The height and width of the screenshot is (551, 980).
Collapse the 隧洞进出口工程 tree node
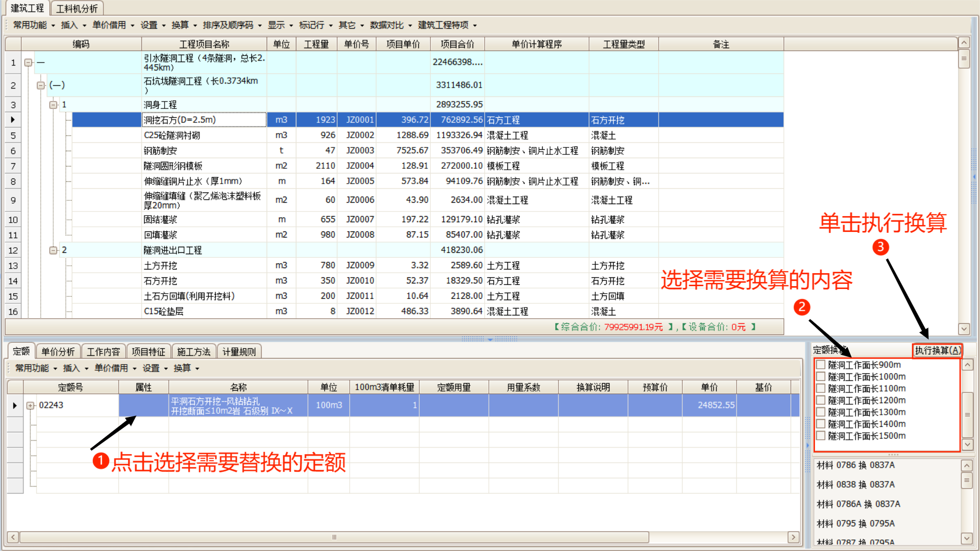click(x=53, y=250)
